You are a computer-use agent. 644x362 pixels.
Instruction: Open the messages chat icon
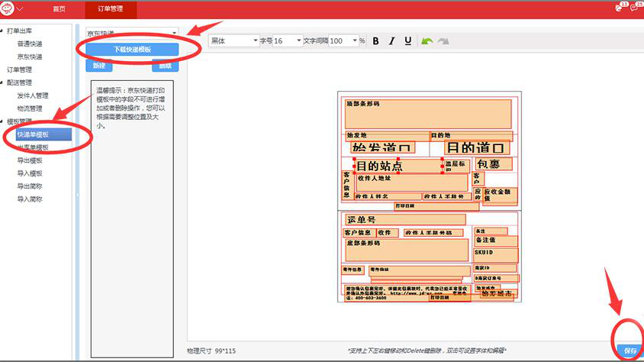pyautogui.click(x=634, y=8)
